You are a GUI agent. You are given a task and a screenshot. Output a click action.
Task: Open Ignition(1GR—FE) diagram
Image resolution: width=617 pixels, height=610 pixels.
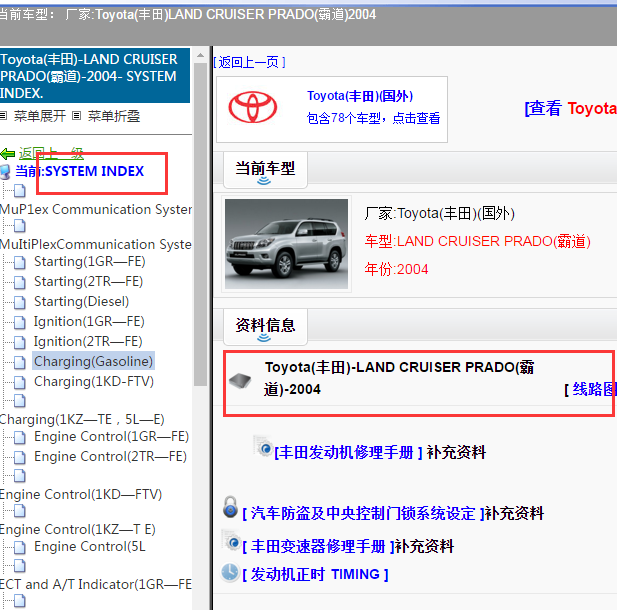point(89,322)
